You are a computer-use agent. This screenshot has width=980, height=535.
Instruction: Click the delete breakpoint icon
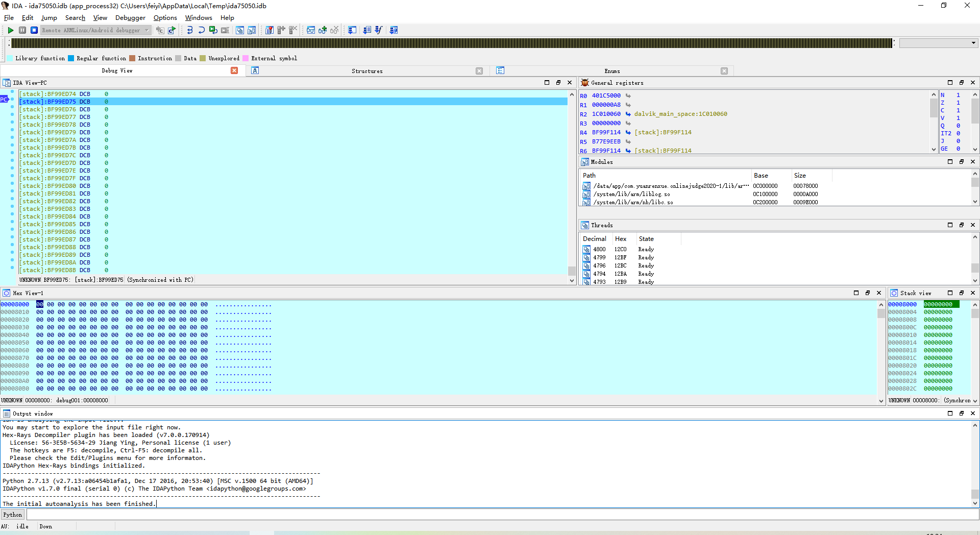coord(293,30)
